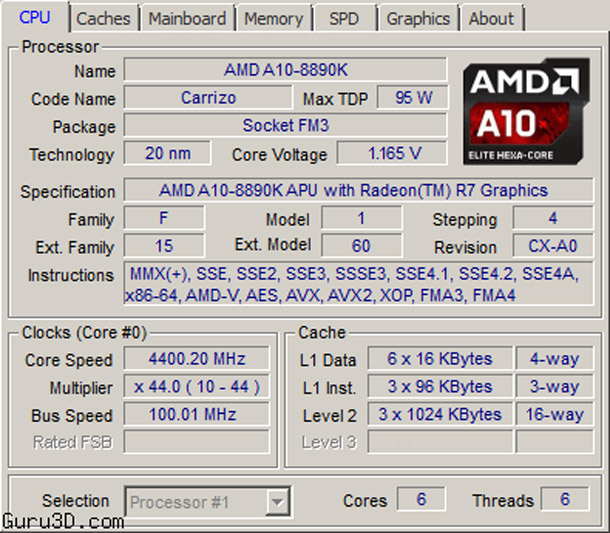
Task: Open the Processor #1 selection dropdown
Action: click(208, 502)
